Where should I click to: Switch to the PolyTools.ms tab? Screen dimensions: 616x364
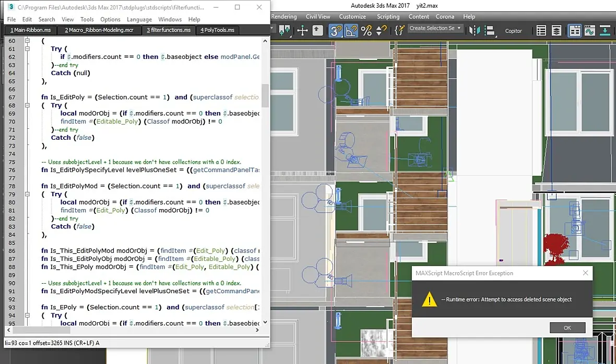coord(218,30)
